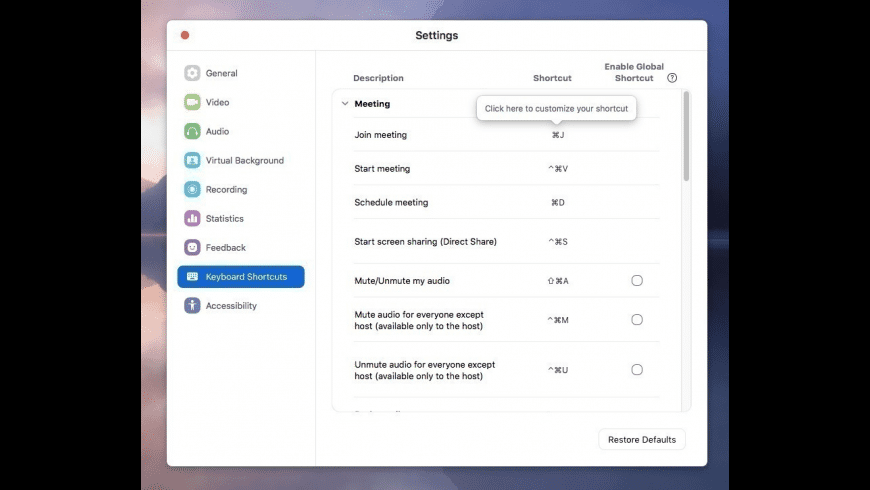
Task: Click the General gear icon
Action: coord(192,73)
